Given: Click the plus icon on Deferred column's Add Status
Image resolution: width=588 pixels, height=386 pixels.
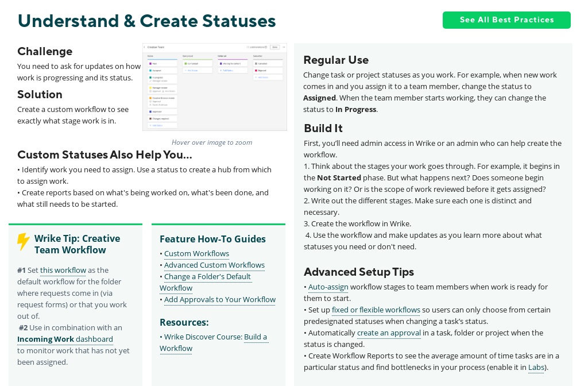Looking at the screenshot, I should (x=220, y=70).
